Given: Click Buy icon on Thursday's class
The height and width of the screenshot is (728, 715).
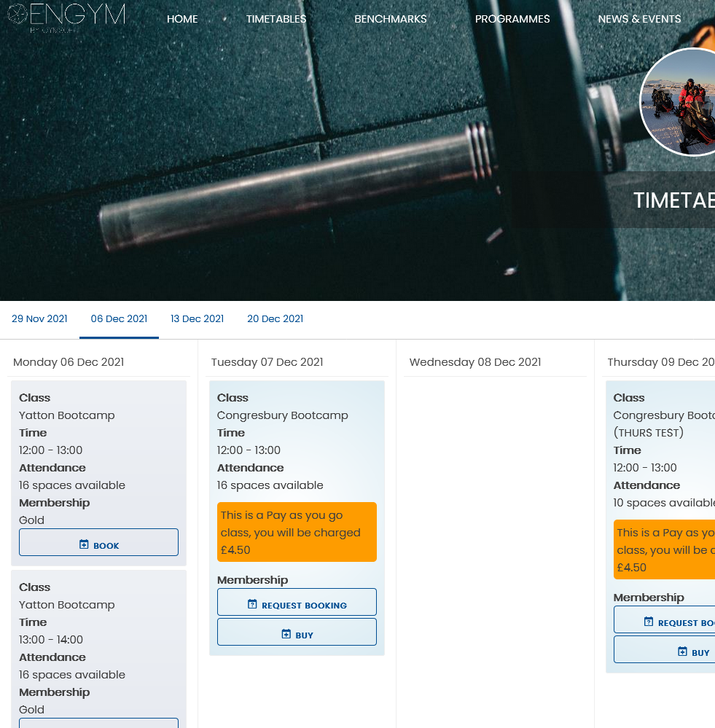Looking at the screenshot, I should [682, 651].
